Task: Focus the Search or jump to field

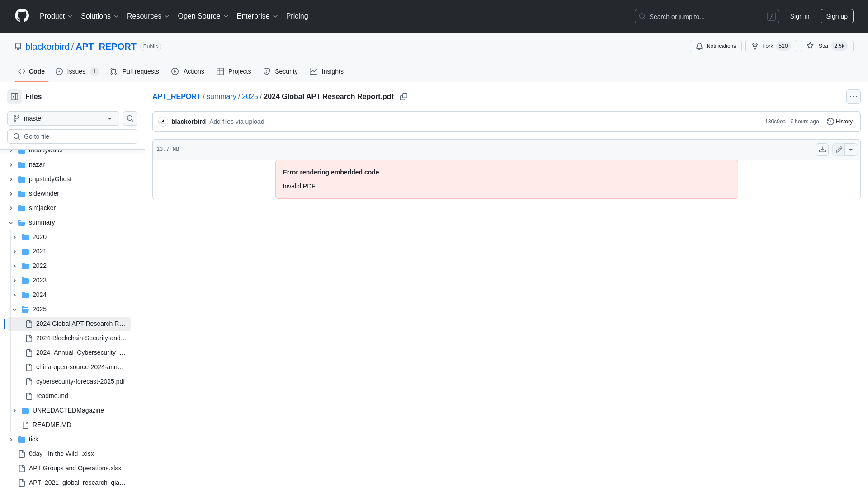Action: coord(707,16)
